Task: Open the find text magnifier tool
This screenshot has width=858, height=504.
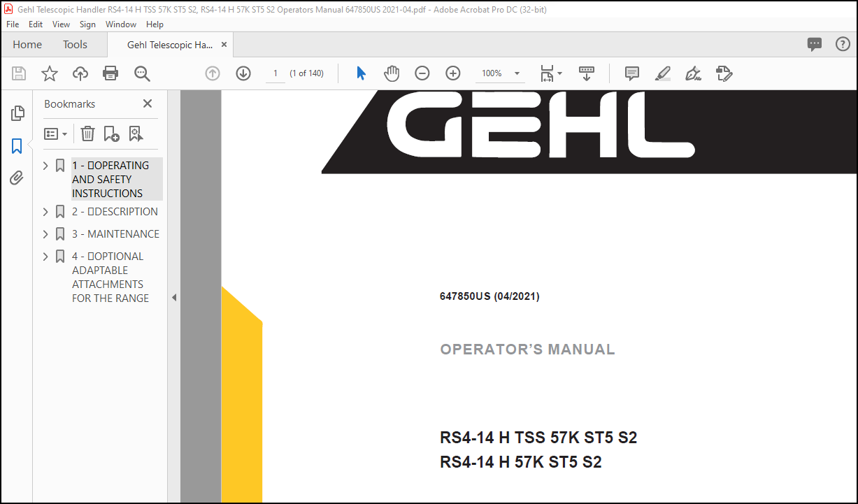Action: coord(142,73)
